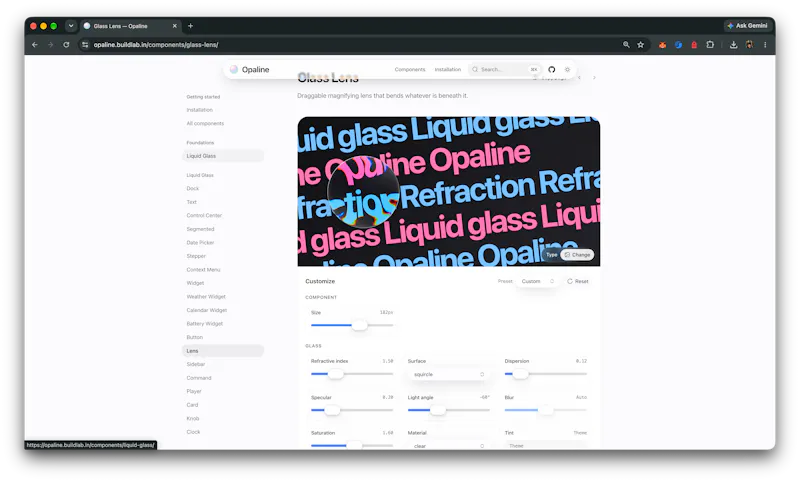Open Segmented component page
This screenshot has width=800, height=482.
click(200, 229)
